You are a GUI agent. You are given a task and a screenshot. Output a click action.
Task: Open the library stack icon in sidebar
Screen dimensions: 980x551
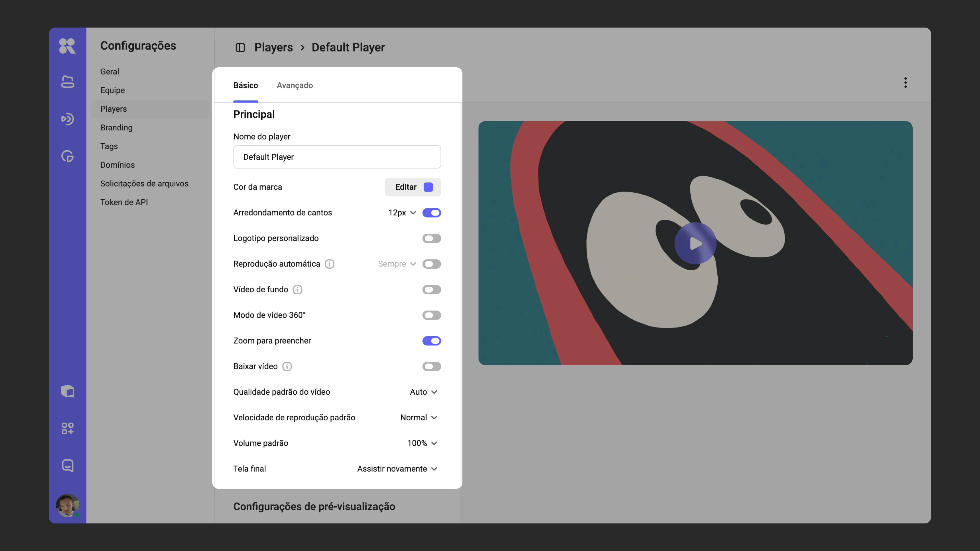(67, 82)
